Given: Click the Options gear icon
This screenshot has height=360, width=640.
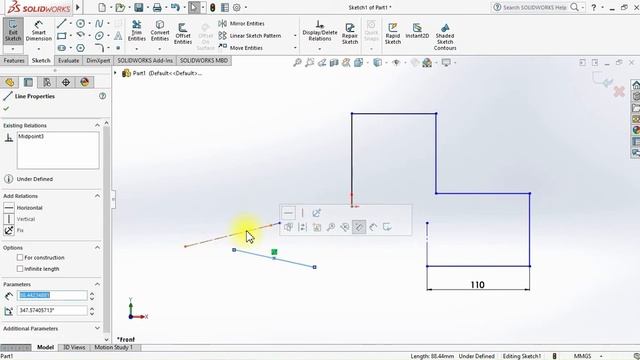Looking at the screenshot, I should coord(237,7).
